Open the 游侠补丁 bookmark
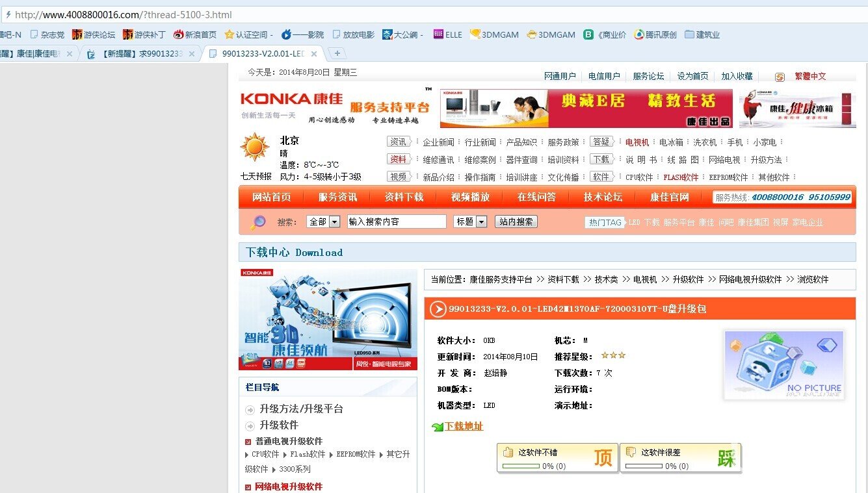The image size is (868, 493). 144,34
